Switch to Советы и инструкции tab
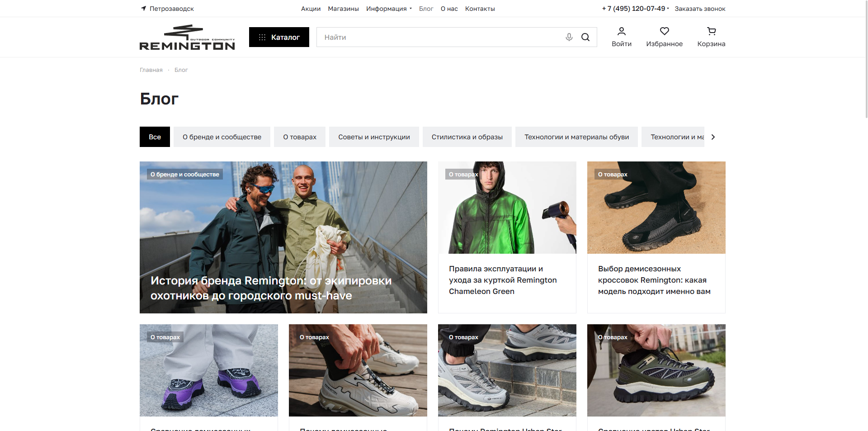 pyautogui.click(x=374, y=137)
